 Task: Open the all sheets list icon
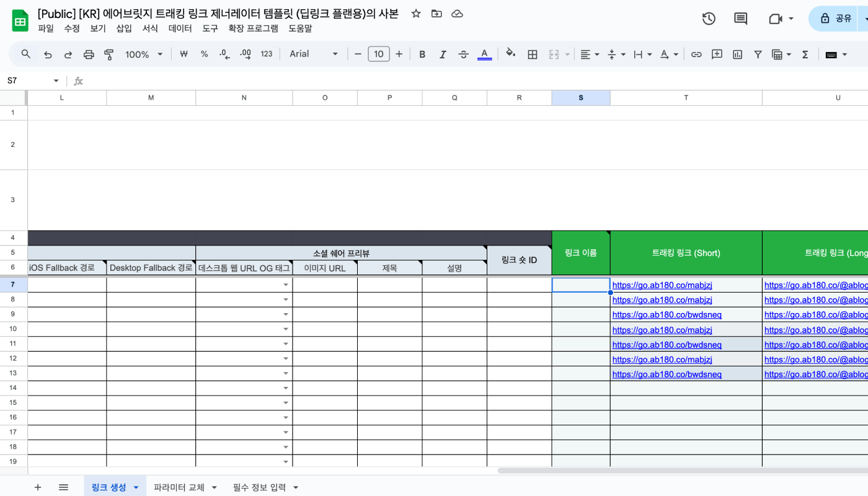tap(63, 487)
